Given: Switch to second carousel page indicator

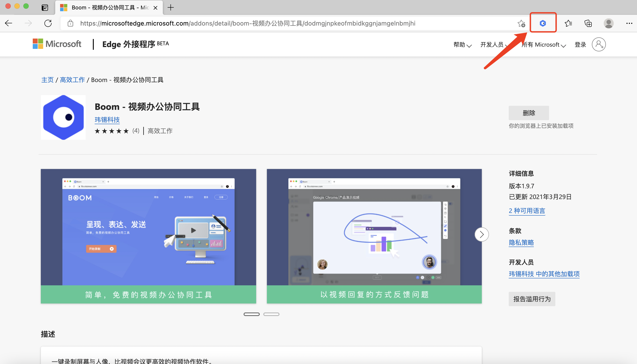Looking at the screenshot, I should coord(271,314).
